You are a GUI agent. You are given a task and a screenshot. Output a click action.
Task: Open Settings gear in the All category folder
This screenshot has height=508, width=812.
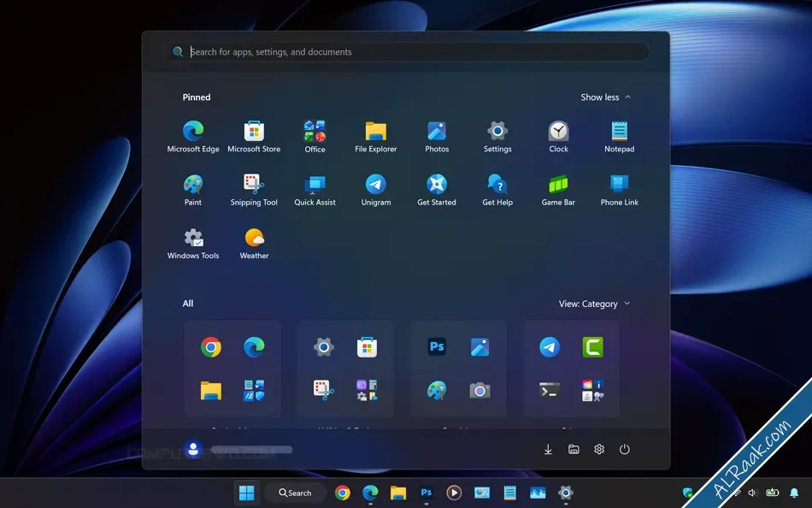pos(324,346)
